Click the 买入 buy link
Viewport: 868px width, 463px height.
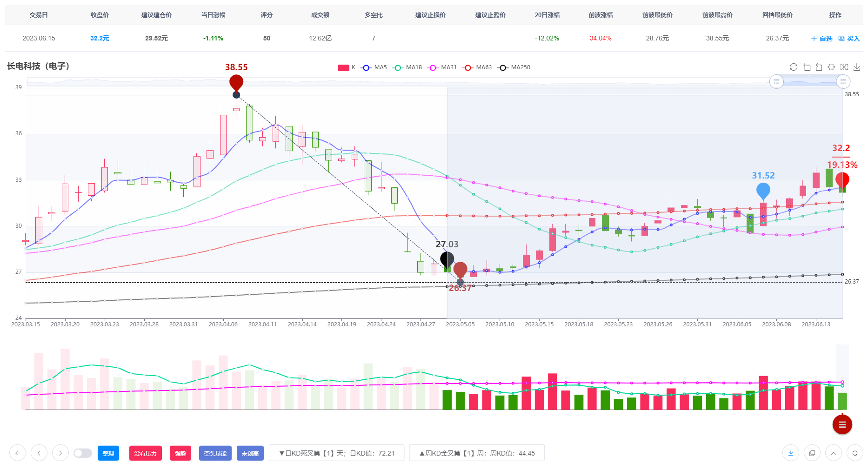(849, 39)
